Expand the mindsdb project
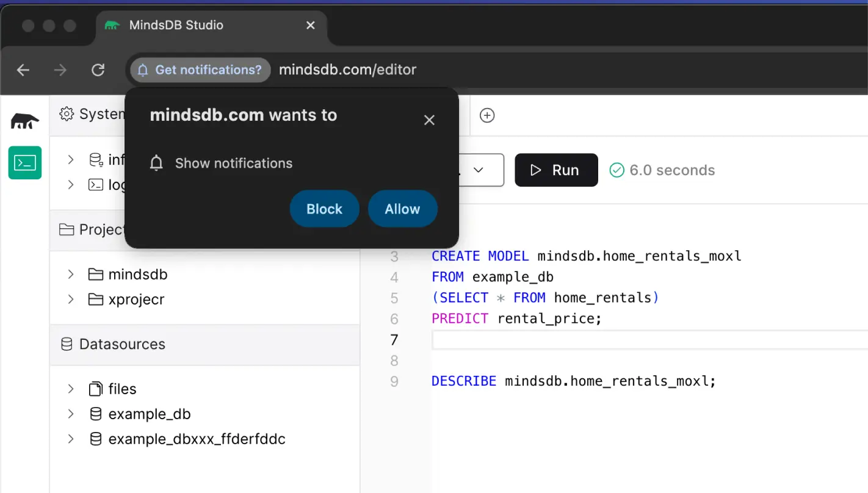Viewport: 868px width, 493px height. coord(71,275)
